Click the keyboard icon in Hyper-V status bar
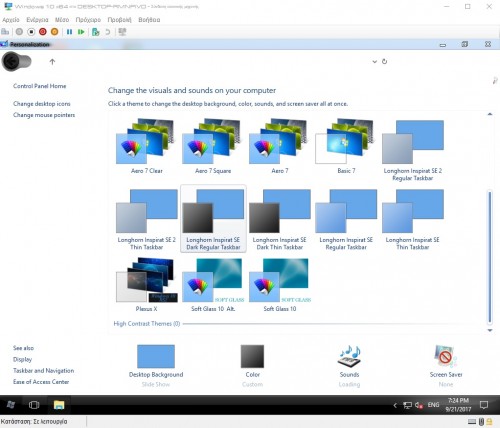The image size is (500, 428). [472, 422]
